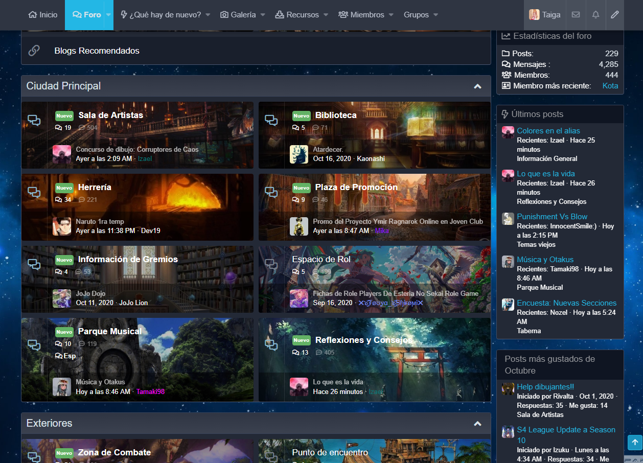Open Lo que es la vida sidebar link
The width and height of the screenshot is (644, 464).
pyautogui.click(x=546, y=174)
